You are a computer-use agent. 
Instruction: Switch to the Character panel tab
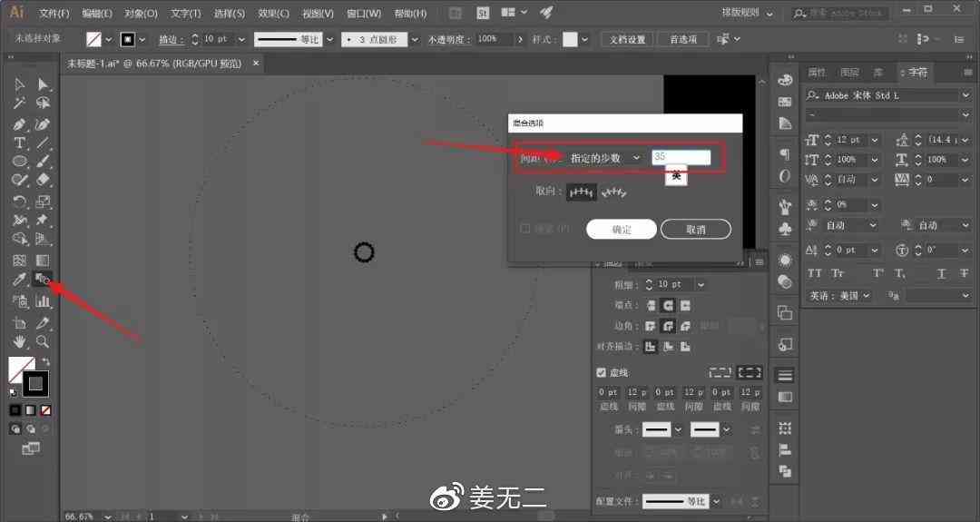[x=917, y=73]
